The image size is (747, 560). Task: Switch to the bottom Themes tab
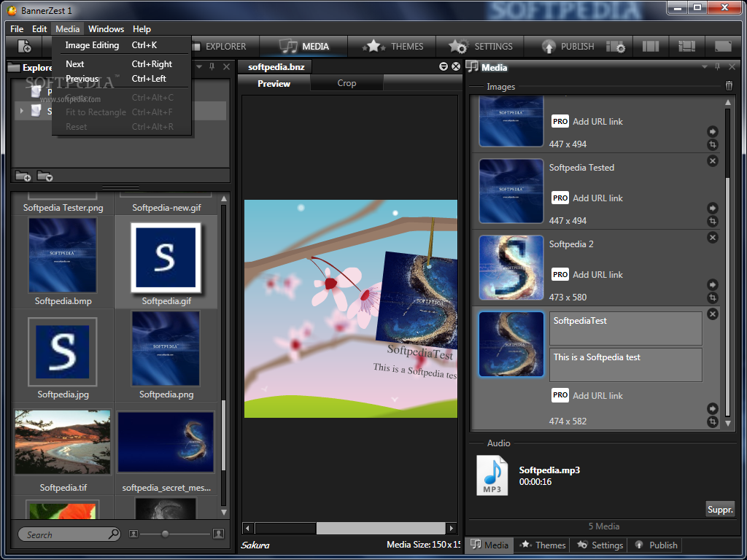click(543, 545)
